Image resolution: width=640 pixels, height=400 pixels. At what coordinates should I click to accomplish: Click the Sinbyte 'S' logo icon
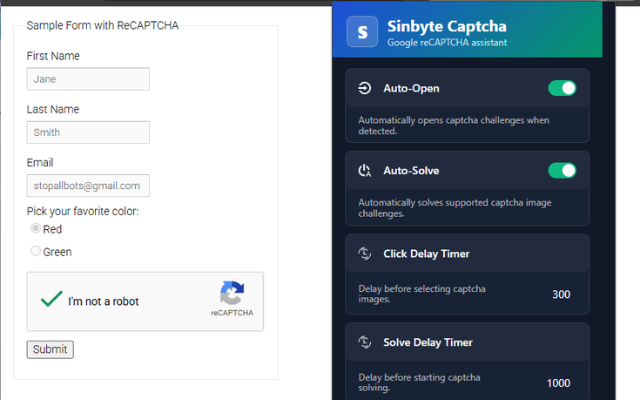tap(362, 31)
